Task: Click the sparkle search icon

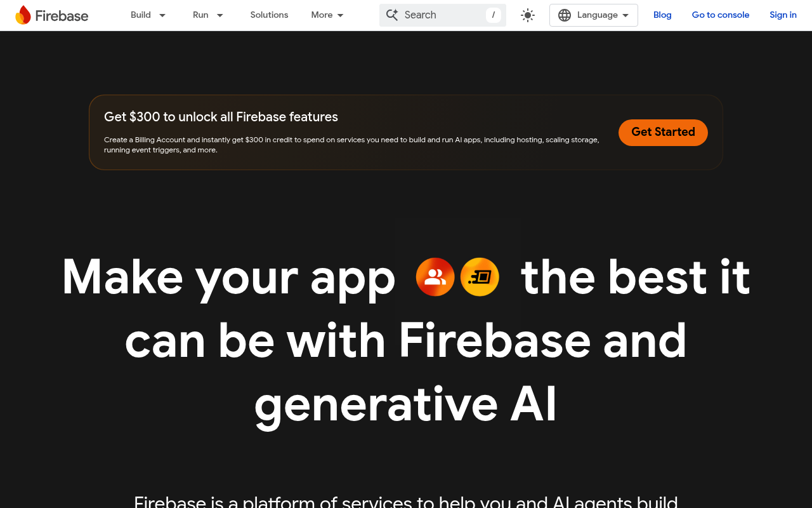Action: coord(392,15)
